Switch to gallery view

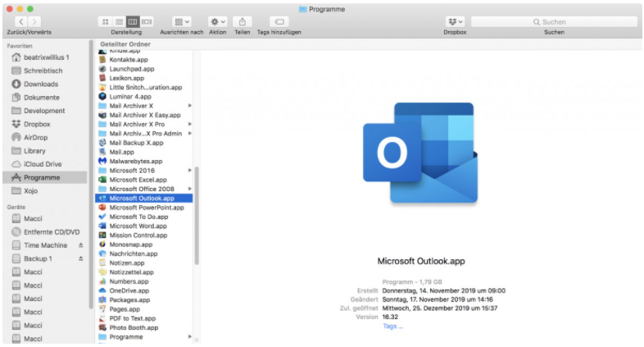(x=147, y=22)
